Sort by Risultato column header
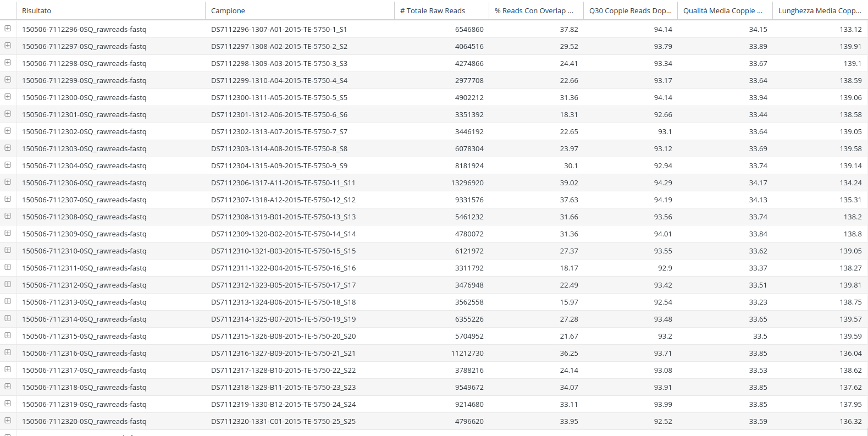This screenshot has width=868, height=436. click(x=36, y=10)
